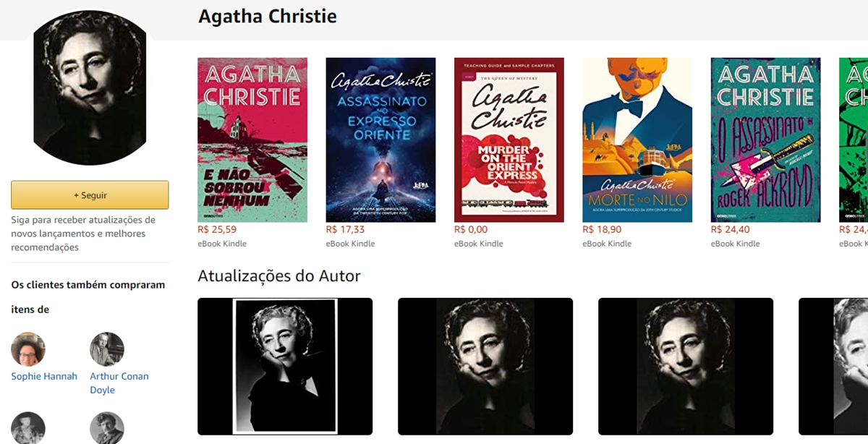Click the R$ 25,59 price link
Screen dimensions: 868x444
(217, 229)
